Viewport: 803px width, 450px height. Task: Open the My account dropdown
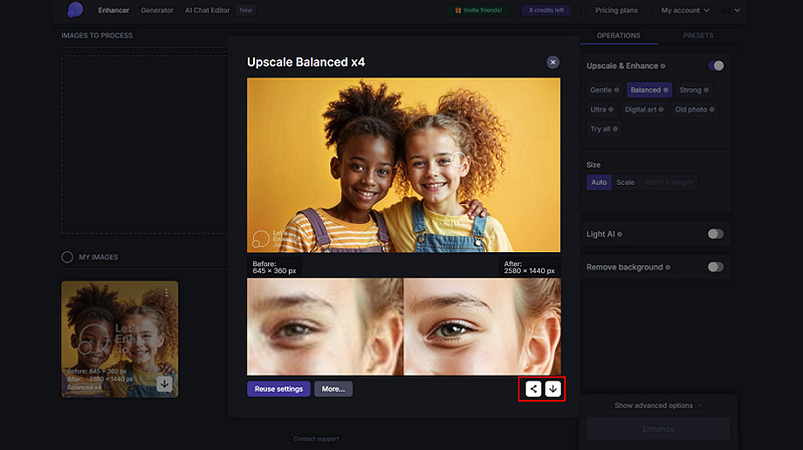[x=685, y=10]
